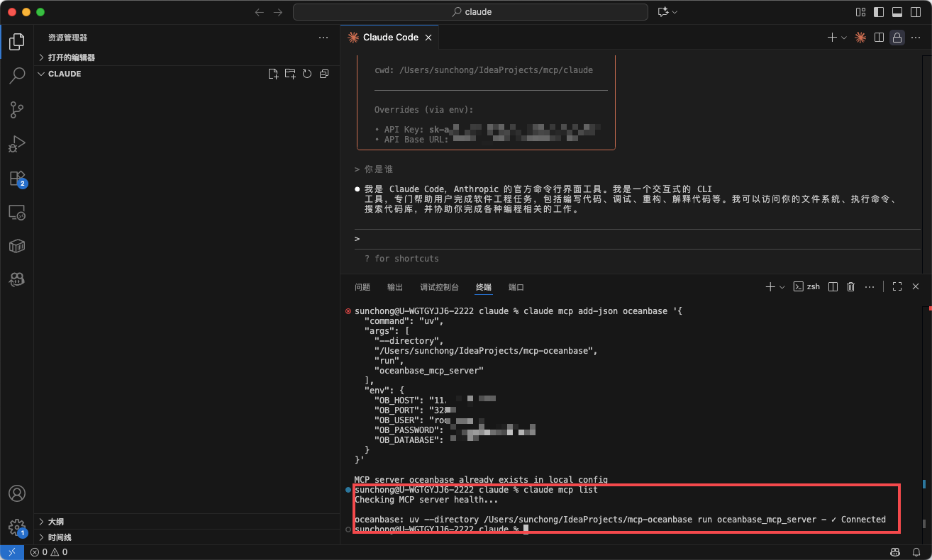This screenshot has height=560, width=932.
Task: Toggle the primary sidebar layout button
Action: click(x=879, y=12)
